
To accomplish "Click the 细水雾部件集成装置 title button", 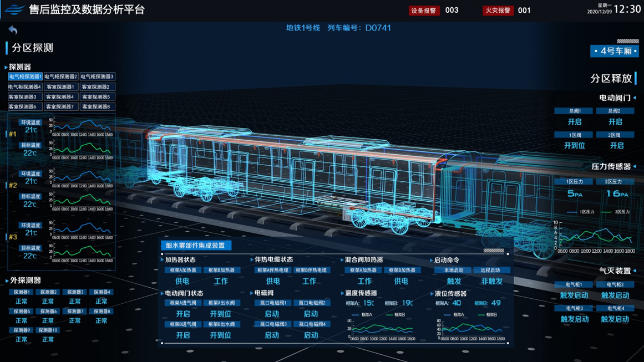I will 196,246.
